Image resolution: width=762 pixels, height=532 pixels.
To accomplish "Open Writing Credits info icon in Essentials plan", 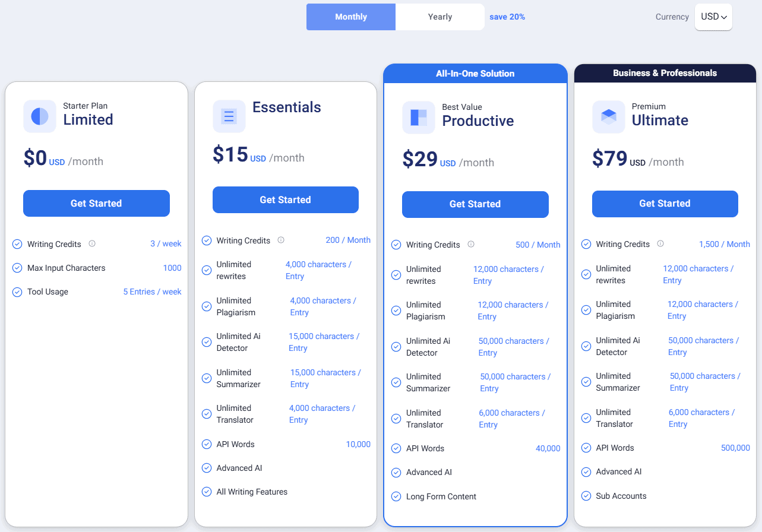I will [x=281, y=240].
